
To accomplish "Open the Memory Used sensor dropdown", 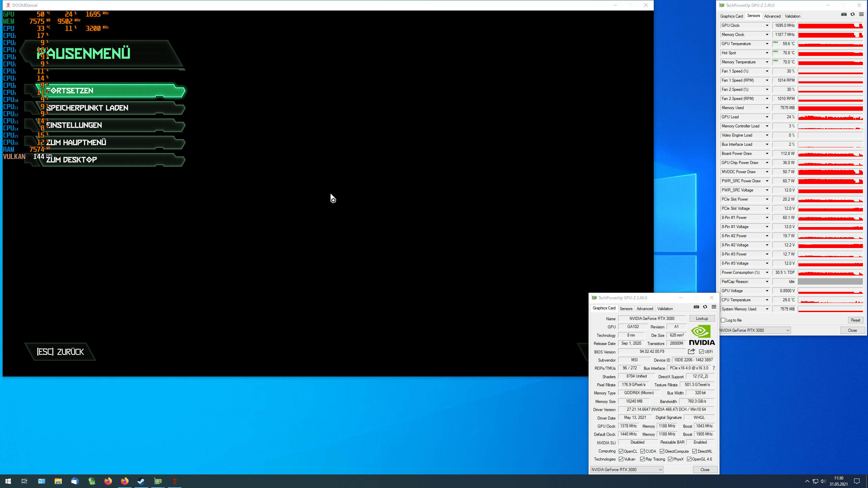I will click(767, 108).
